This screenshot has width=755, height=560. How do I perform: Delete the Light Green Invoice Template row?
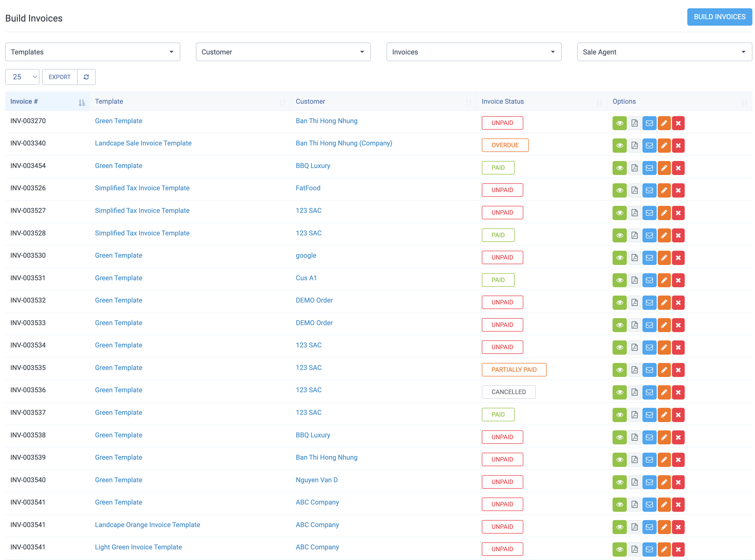pyautogui.click(x=678, y=549)
